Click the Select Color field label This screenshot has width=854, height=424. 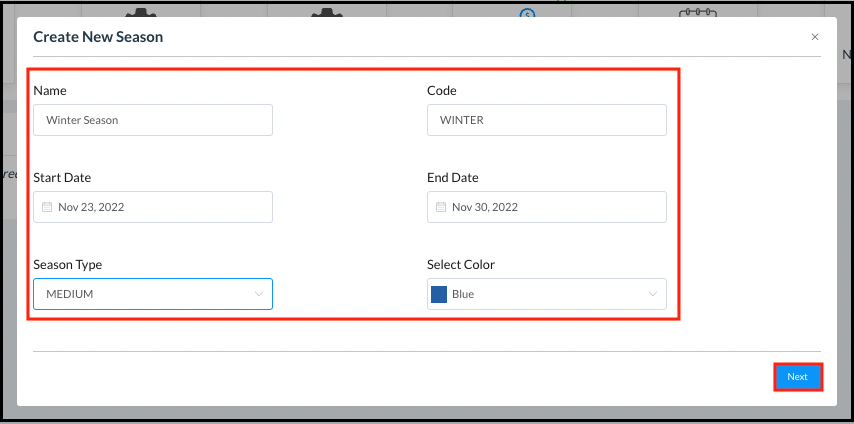point(461,265)
